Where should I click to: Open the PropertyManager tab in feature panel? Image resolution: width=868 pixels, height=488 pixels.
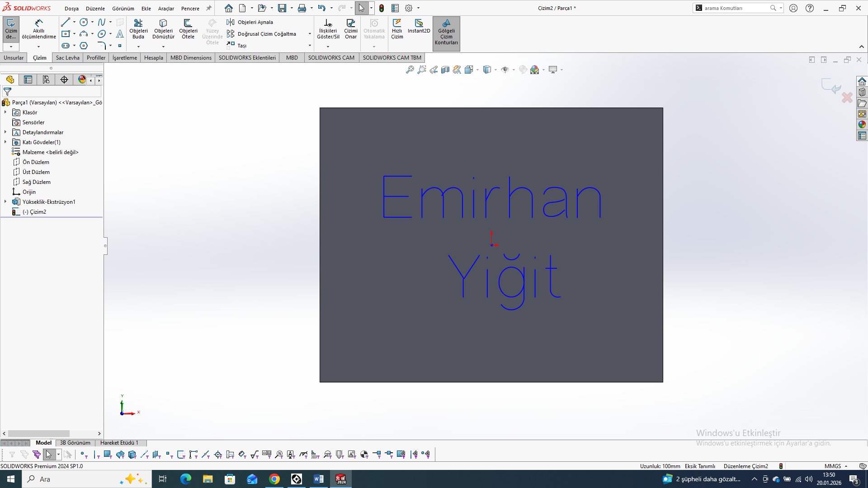point(28,80)
